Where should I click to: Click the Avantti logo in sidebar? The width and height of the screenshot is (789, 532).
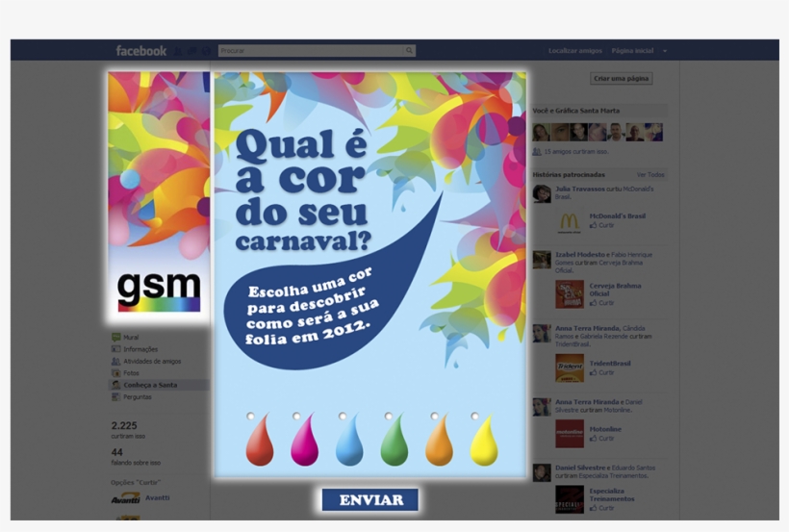coord(125,498)
